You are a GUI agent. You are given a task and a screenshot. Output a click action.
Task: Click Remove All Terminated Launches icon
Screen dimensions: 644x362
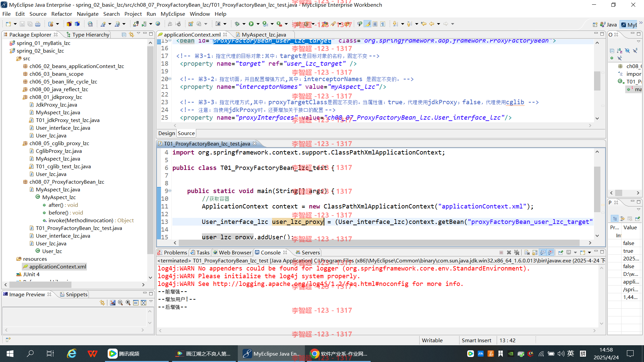(517, 252)
